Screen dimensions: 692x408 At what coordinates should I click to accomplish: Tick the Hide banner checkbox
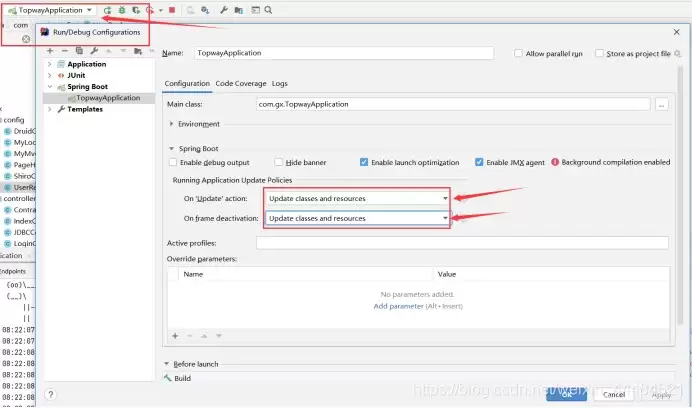point(278,162)
